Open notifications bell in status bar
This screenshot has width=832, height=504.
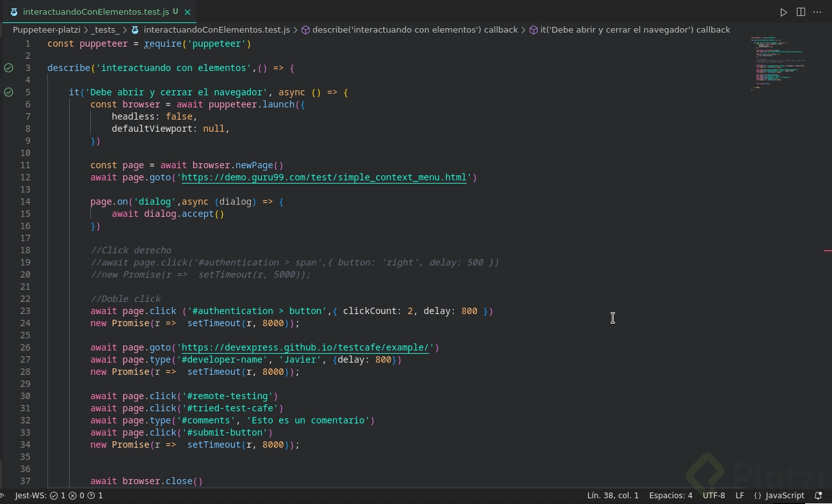pyautogui.click(x=818, y=496)
